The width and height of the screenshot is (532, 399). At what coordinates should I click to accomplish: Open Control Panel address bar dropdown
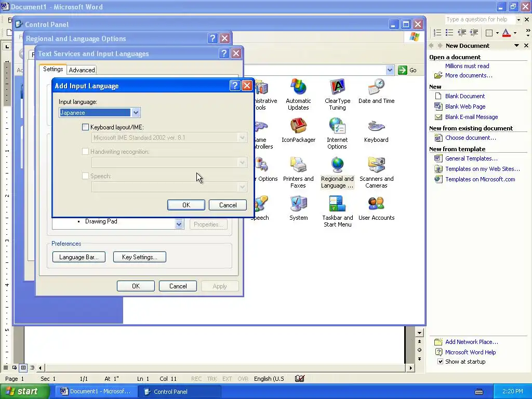[390, 70]
